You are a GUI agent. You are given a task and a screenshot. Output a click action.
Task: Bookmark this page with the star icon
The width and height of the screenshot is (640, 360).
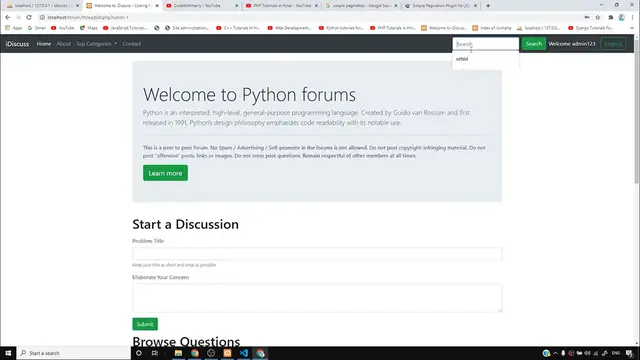(598, 17)
